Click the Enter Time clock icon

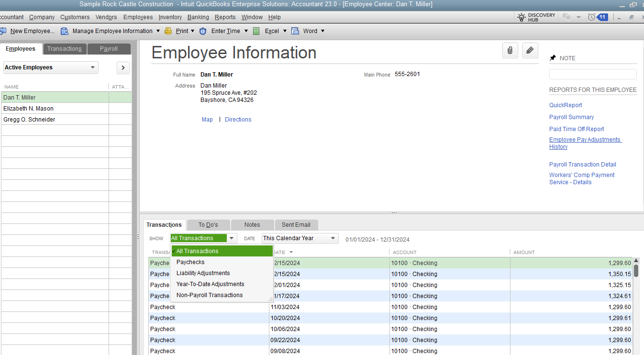pos(203,31)
